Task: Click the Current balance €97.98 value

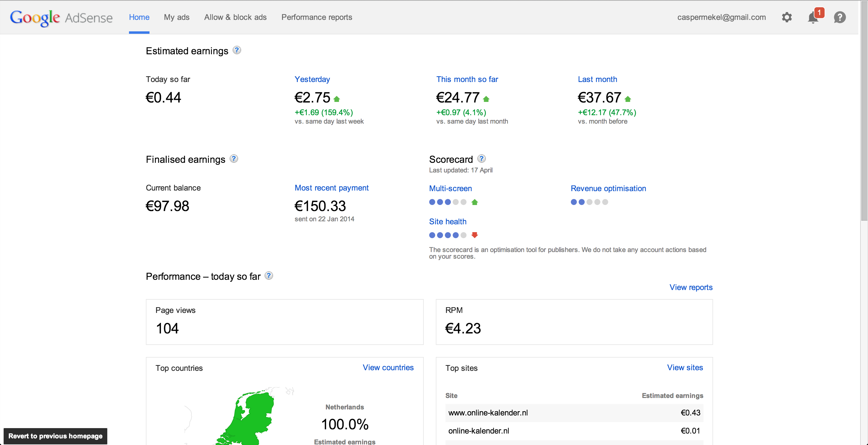Action: coord(168,206)
